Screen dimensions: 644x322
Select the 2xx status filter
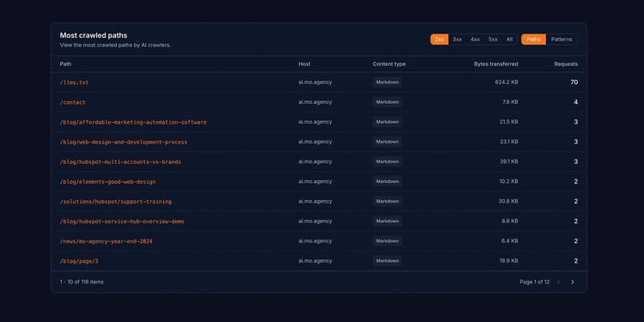440,39
